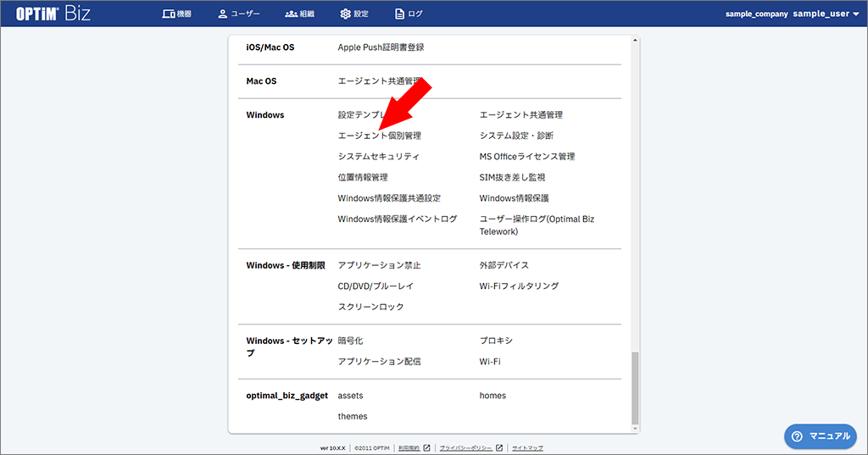Screen dimensions: 868x455
Task: Click the OPTiM Biz logo
Action: pyautogui.click(x=53, y=14)
